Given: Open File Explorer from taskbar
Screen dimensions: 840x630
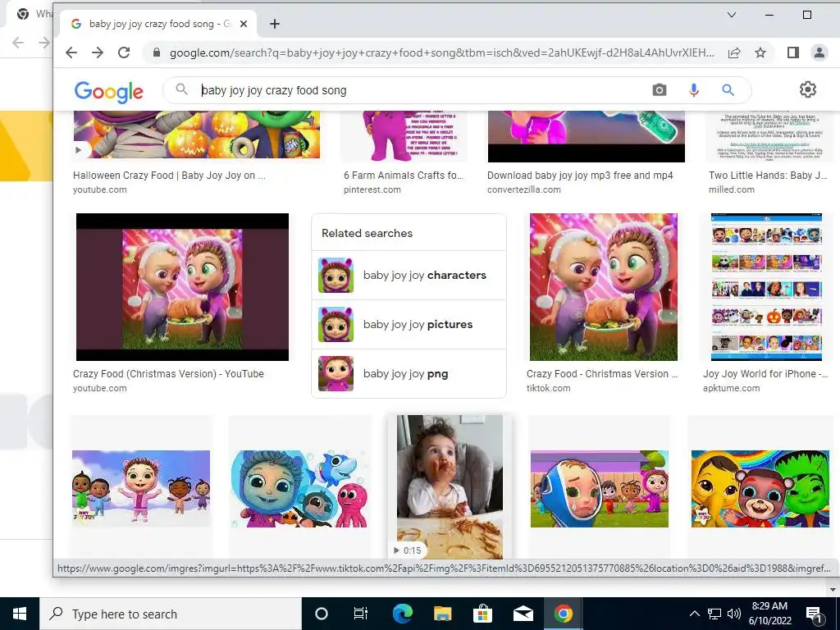Looking at the screenshot, I should tap(442, 614).
